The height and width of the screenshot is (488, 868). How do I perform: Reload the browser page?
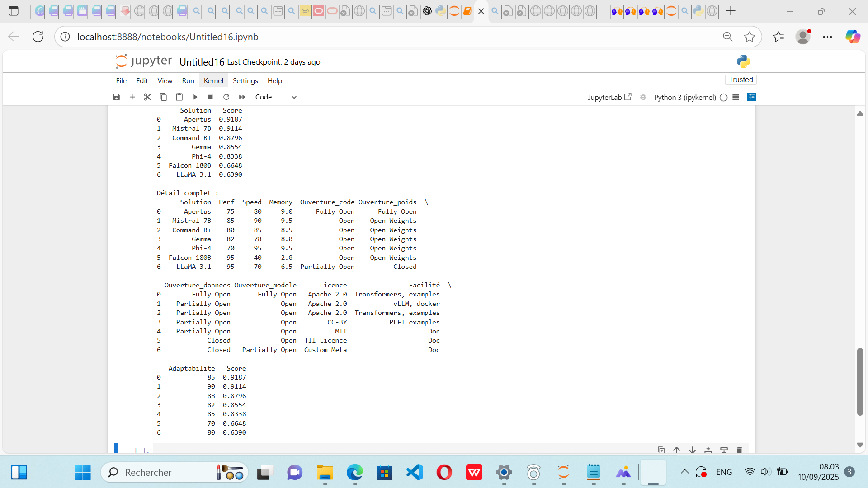tap(38, 37)
